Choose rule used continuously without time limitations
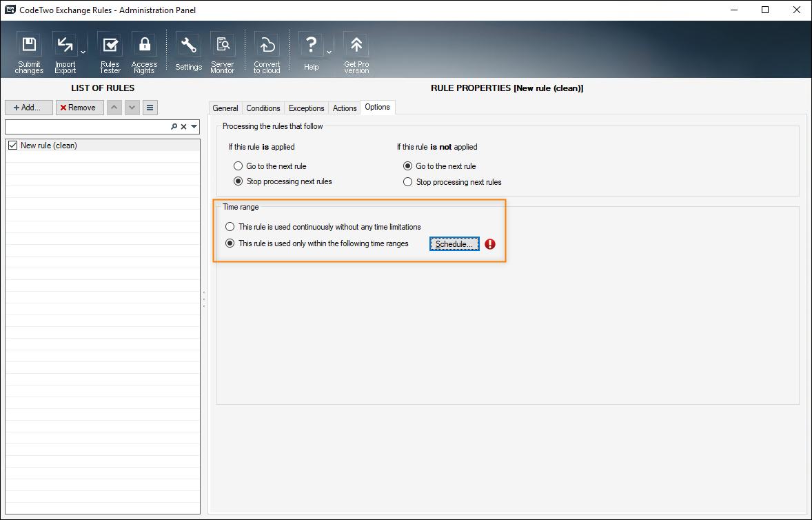This screenshot has height=520, width=812. tap(230, 227)
